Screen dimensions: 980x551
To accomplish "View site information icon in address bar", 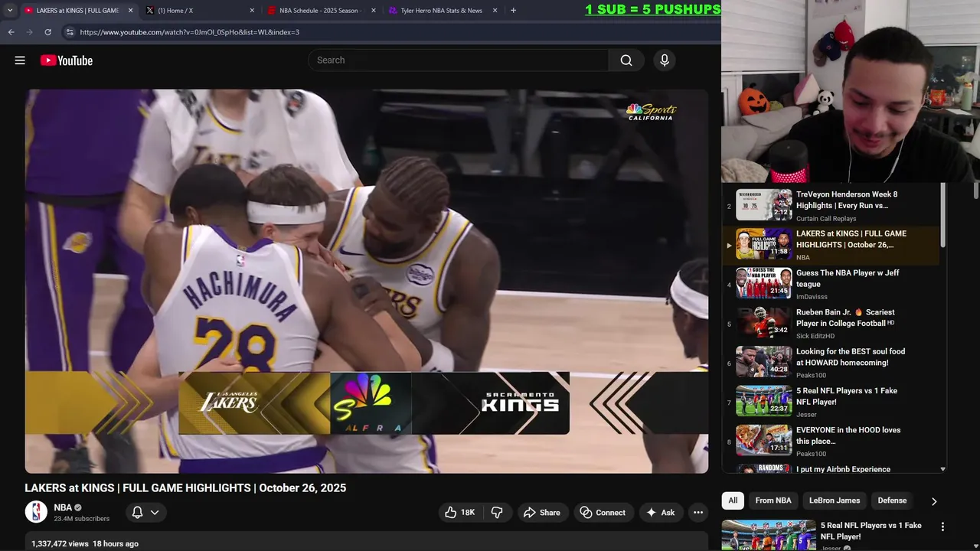I will tap(69, 32).
